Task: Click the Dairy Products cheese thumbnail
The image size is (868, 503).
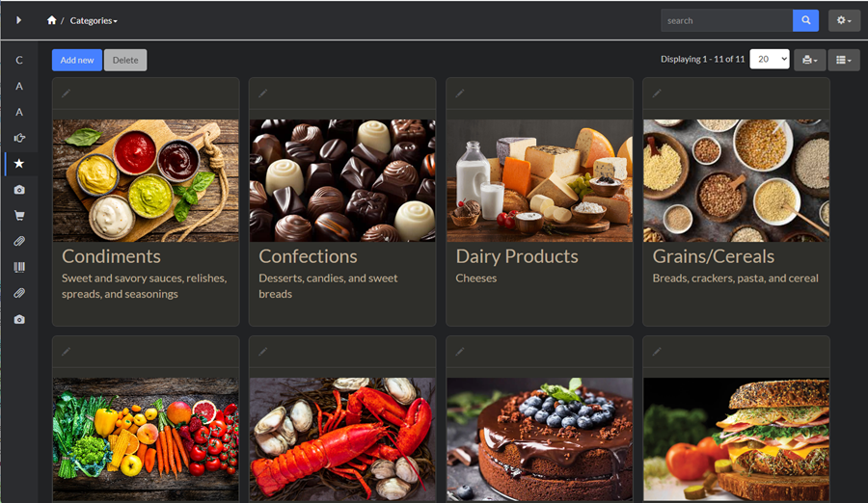Action: 539,180
